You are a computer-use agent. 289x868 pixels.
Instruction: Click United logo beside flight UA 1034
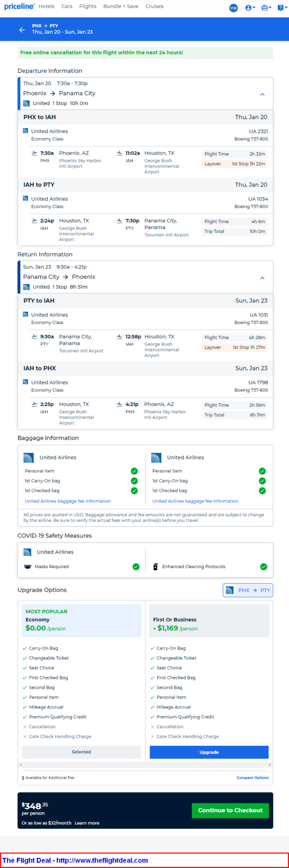(25, 199)
